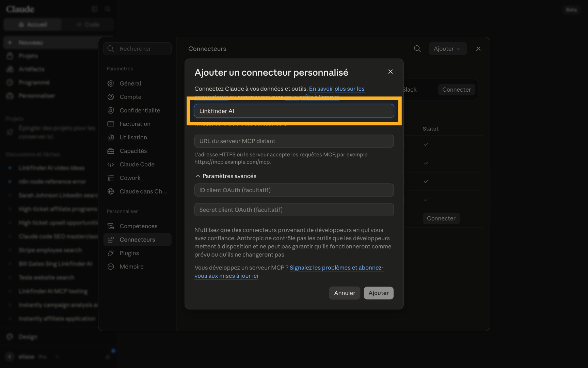Focus the Rechercher settings search field

pos(137,49)
